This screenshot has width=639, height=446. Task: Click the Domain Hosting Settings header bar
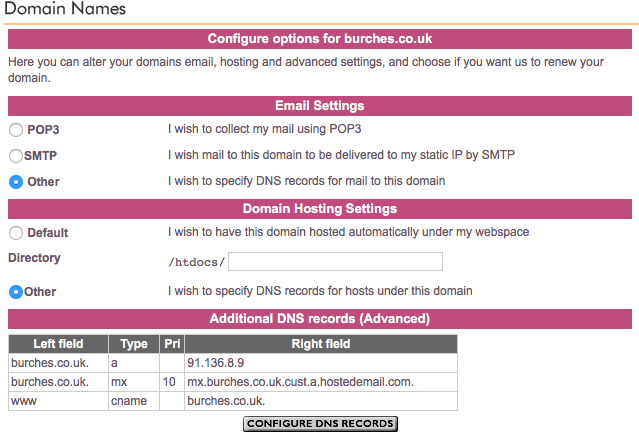319,209
